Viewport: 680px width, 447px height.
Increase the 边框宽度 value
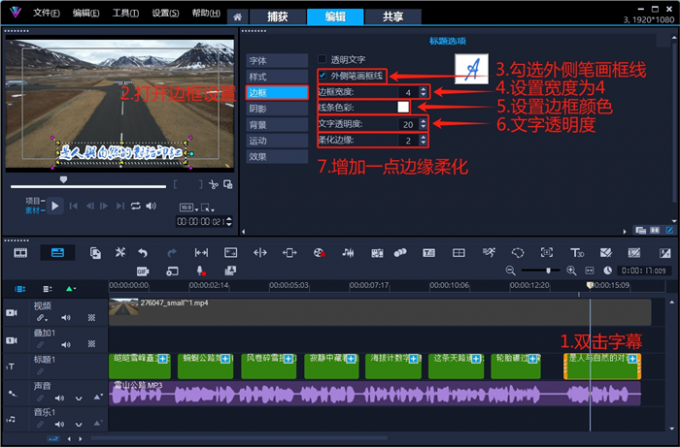tap(423, 89)
